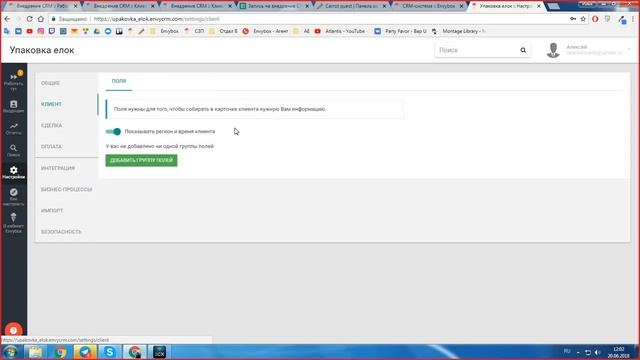The height and width of the screenshot is (360, 640).
Task: Toggle Показывать регион и время клиента switch
Action: (113, 131)
